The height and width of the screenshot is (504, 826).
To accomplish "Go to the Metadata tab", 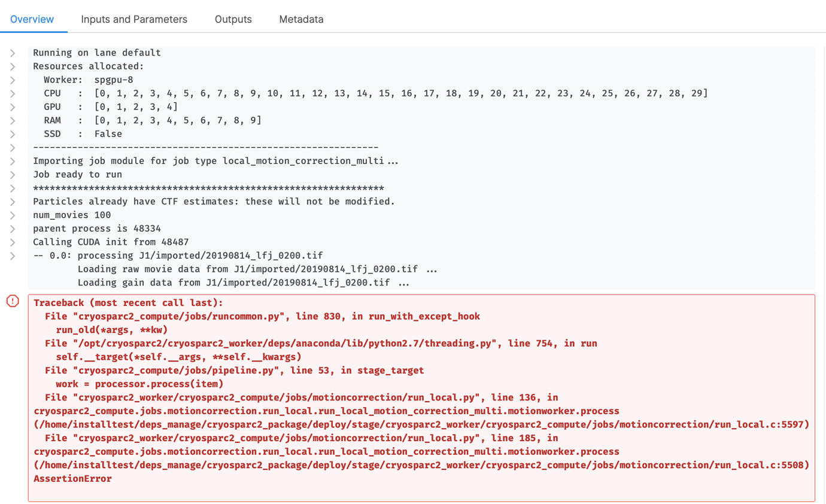I will 301,19.
